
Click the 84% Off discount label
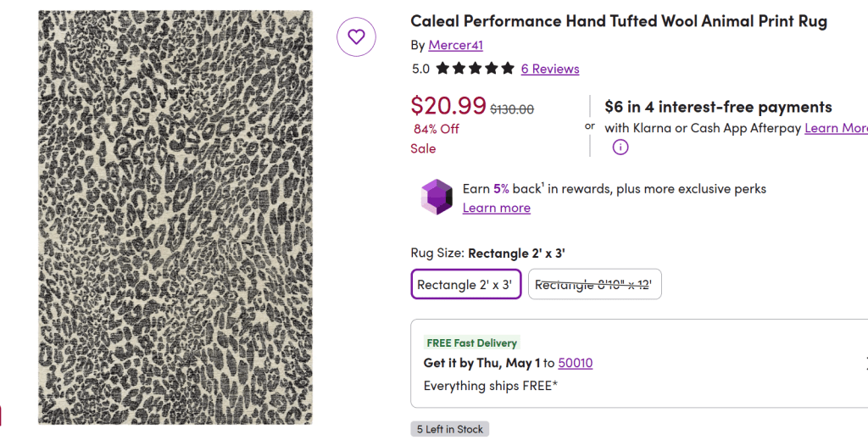click(436, 129)
